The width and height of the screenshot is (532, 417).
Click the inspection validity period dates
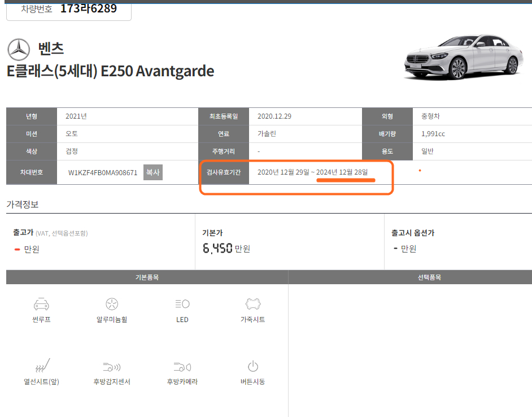(312, 172)
